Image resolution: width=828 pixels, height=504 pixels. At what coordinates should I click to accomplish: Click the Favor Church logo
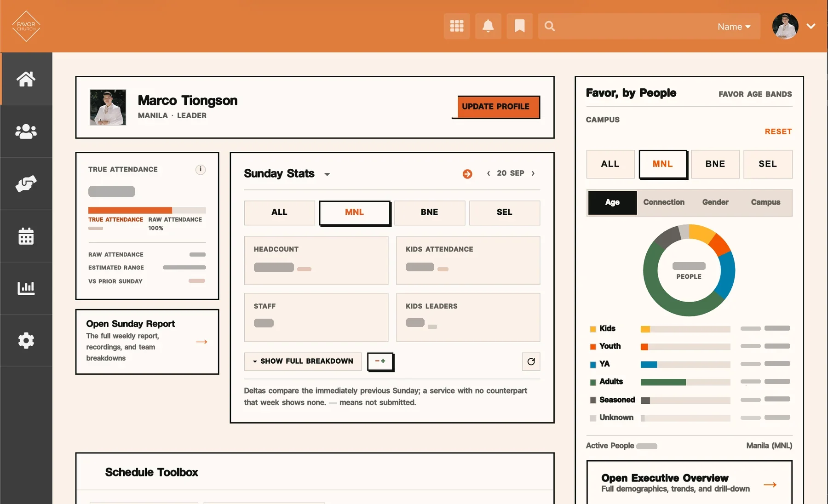tap(26, 26)
